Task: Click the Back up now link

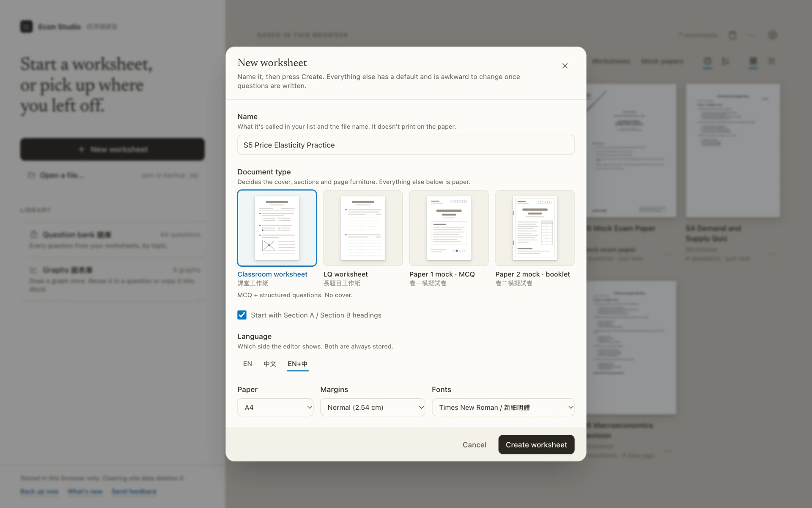Action: 39,491
